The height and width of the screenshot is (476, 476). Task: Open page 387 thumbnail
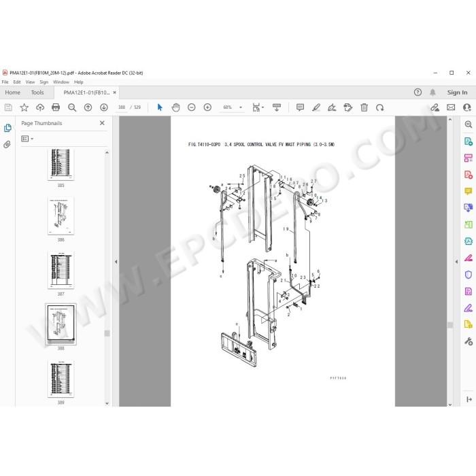tap(61, 270)
